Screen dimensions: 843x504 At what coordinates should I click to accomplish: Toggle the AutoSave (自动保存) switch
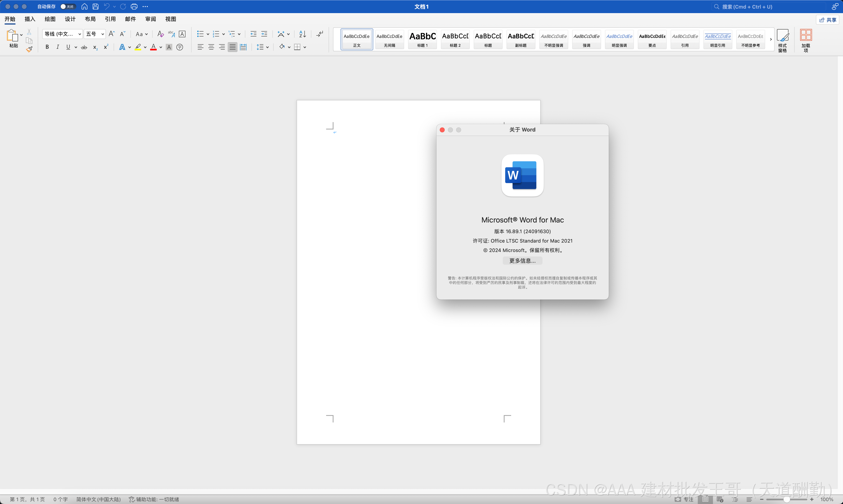pos(68,6)
